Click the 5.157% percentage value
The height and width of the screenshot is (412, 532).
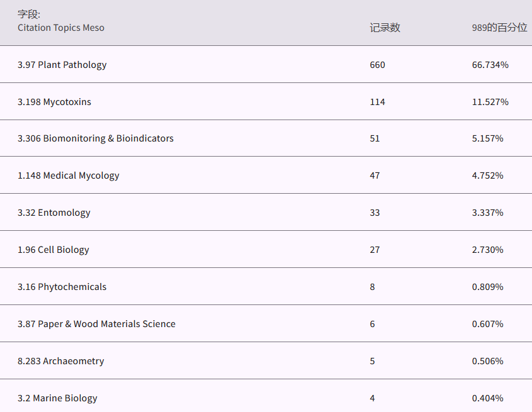(487, 138)
